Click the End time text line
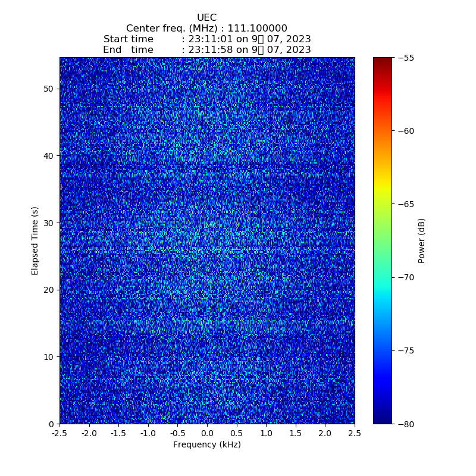Screen dimensions: 476x476 pyautogui.click(x=206, y=50)
